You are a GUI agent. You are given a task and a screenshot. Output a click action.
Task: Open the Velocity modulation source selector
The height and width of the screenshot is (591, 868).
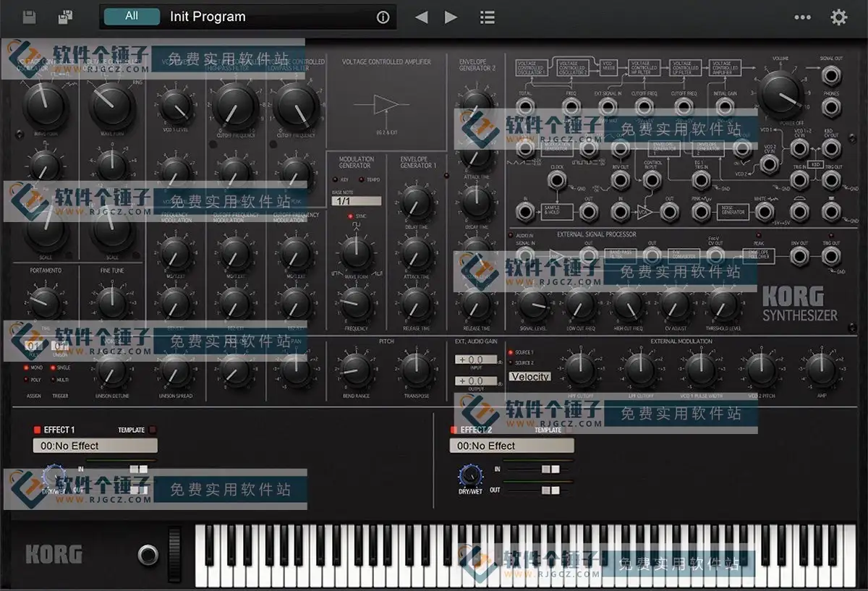[530, 377]
